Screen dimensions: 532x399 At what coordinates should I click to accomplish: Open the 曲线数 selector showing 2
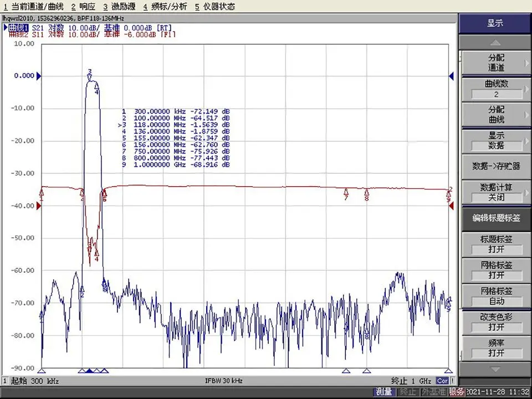point(495,89)
